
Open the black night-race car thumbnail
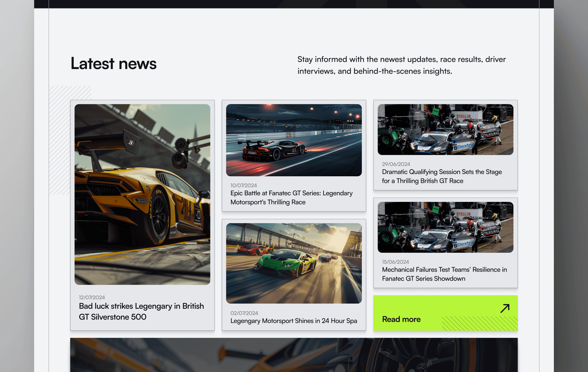coord(294,140)
